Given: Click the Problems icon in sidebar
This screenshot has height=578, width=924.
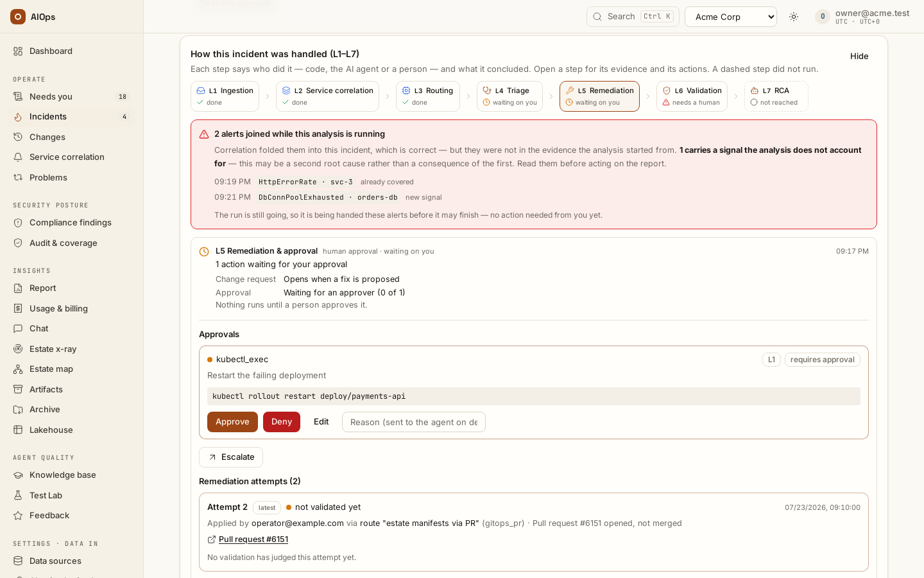Looking at the screenshot, I should (18, 178).
